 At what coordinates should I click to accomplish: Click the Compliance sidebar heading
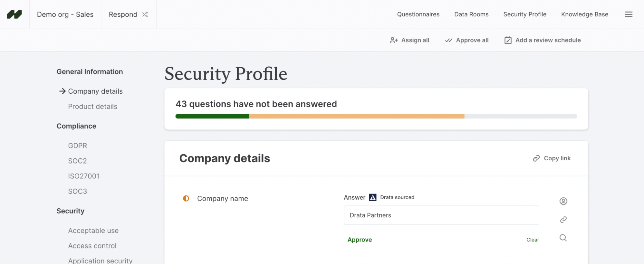(76, 126)
